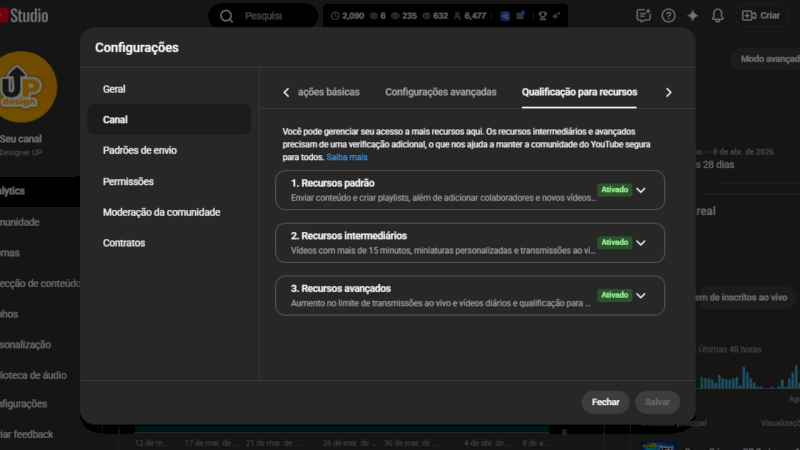Click the Criar button
Screen dimensions: 800x450
761,16
